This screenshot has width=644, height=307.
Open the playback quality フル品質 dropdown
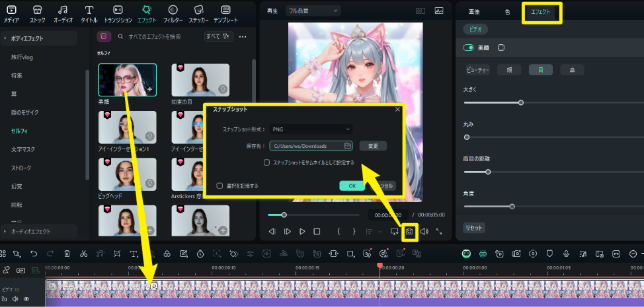point(313,11)
